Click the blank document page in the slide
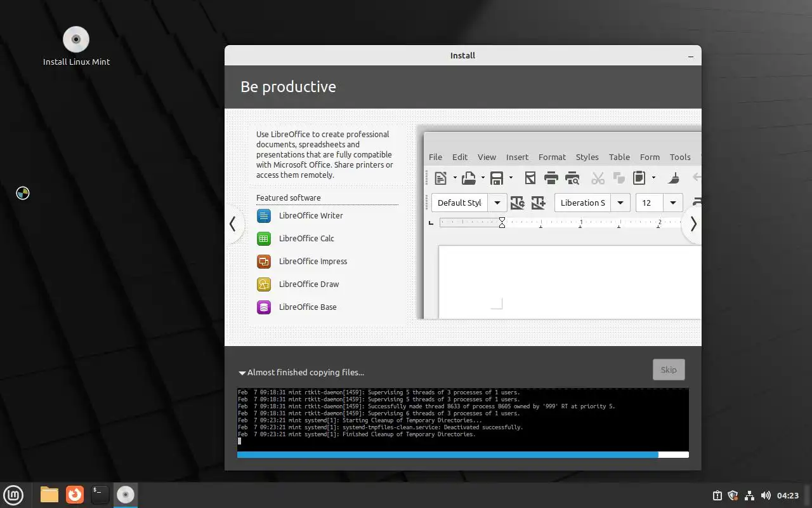 click(x=570, y=282)
